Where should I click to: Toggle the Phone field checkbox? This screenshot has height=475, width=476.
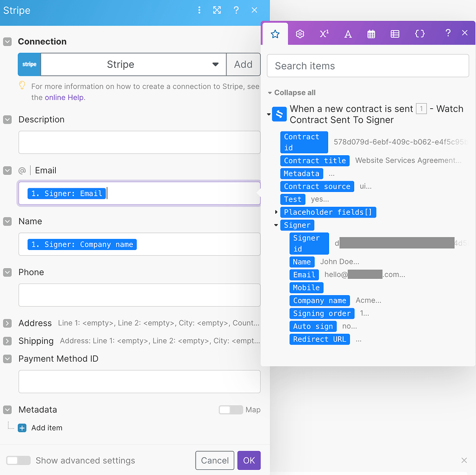coord(7,272)
